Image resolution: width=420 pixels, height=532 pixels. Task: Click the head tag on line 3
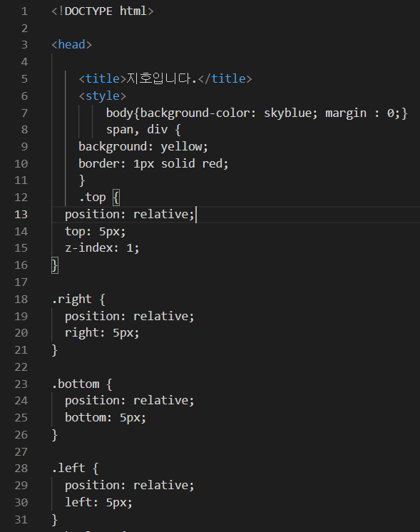point(71,45)
